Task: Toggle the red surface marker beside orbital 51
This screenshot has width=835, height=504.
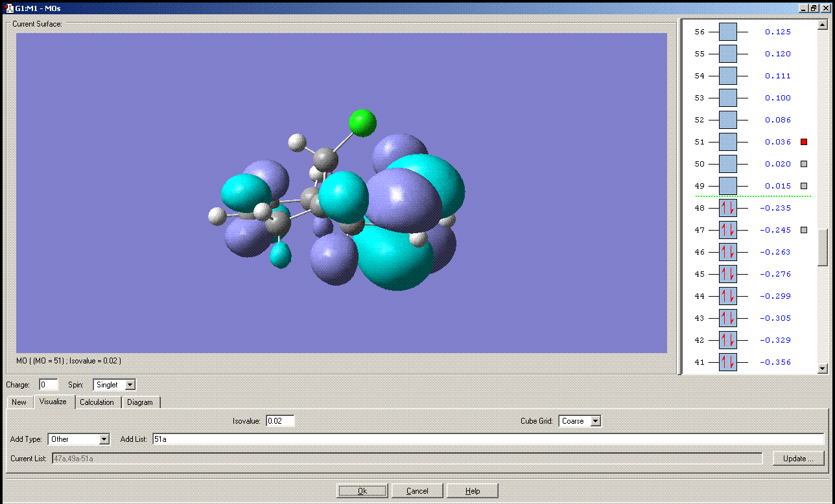Action: pyautogui.click(x=804, y=142)
